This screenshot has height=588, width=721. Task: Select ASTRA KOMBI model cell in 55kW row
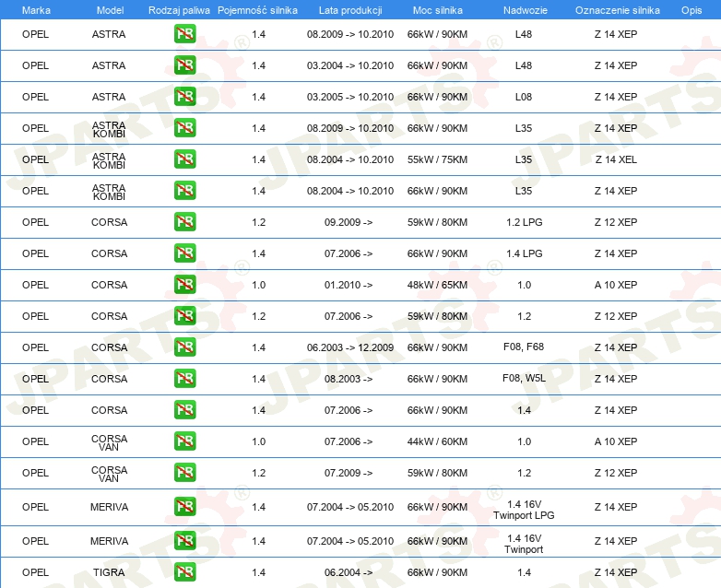coord(109,160)
